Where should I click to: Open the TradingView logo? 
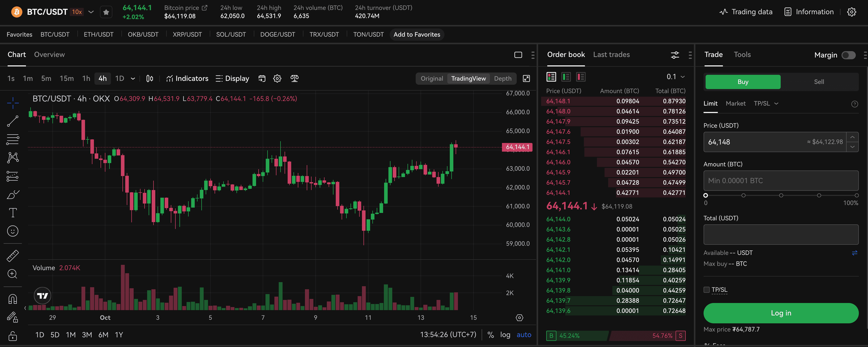(43, 296)
